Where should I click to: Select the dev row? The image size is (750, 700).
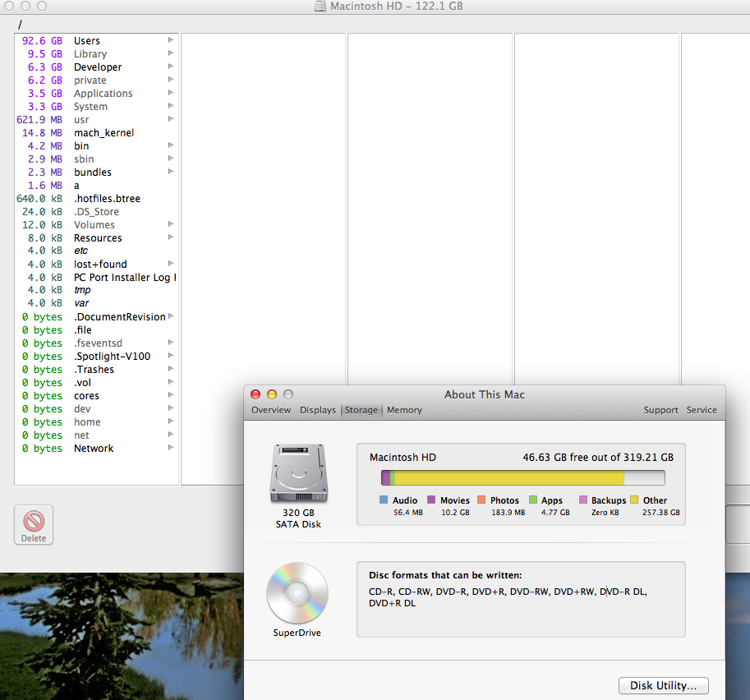pyautogui.click(x=97, y=408)
